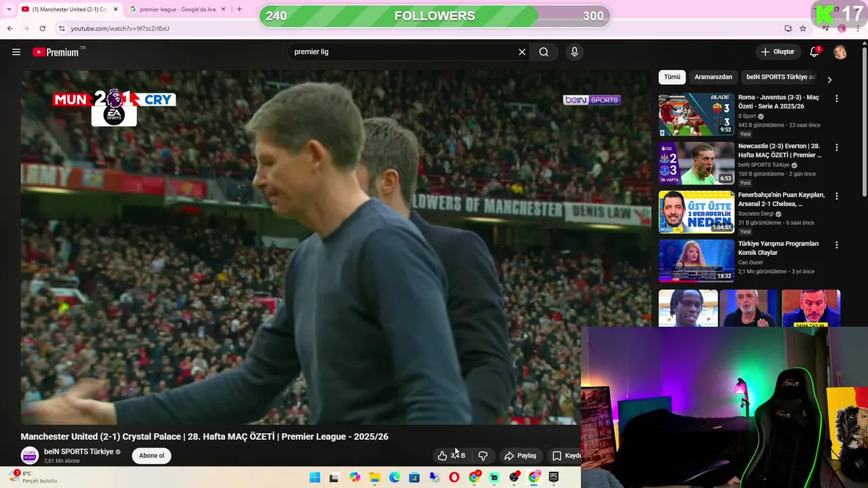
Task: Open Fenerbahçe'nin Puan Kayıpları video title
Action: [781, 199]
